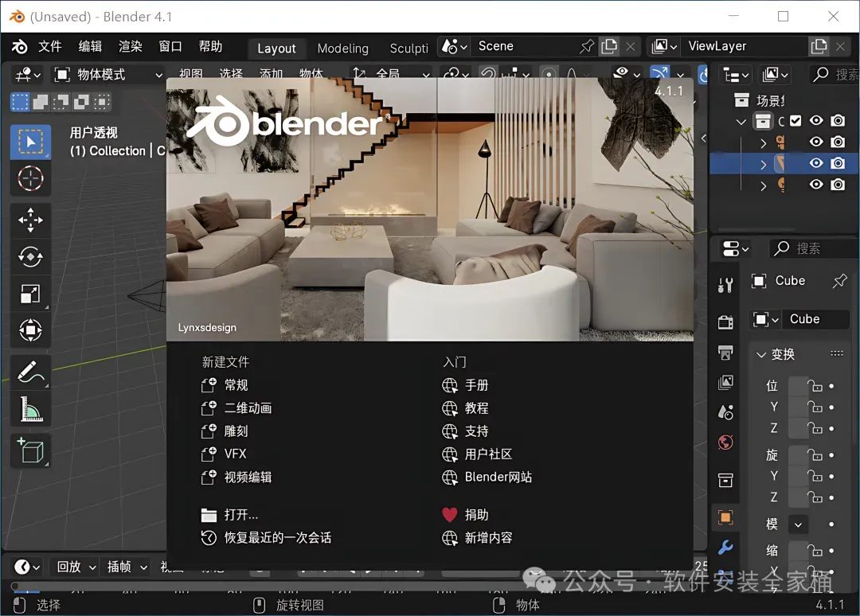Open the Output properties tab
Viewport: 860px width, 616px height.
(x=725, y=353)
